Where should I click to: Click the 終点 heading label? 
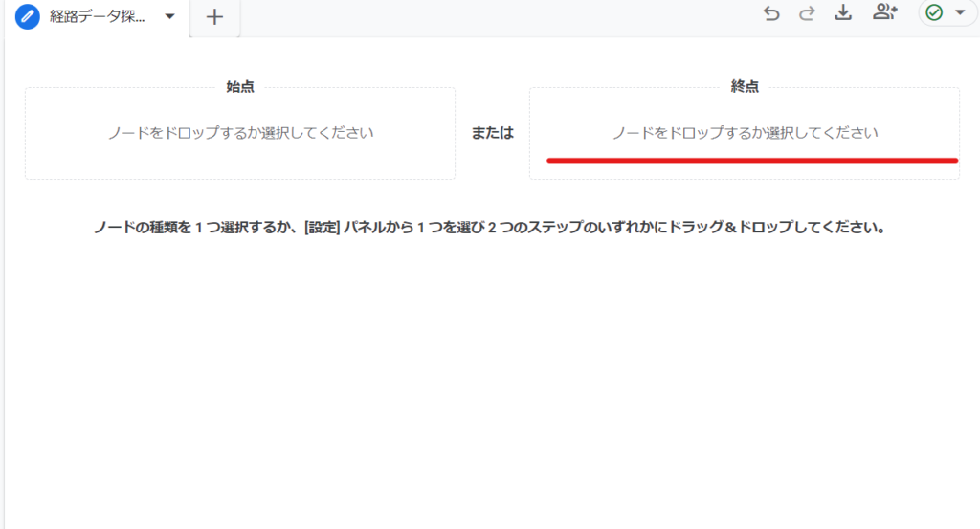[745, 87]
